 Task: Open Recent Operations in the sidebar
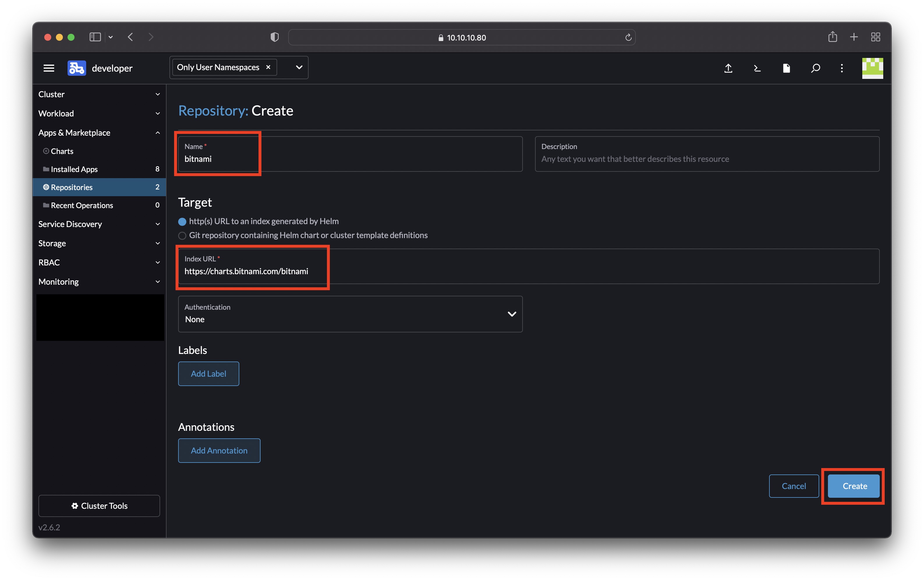(x=99, y=205)
